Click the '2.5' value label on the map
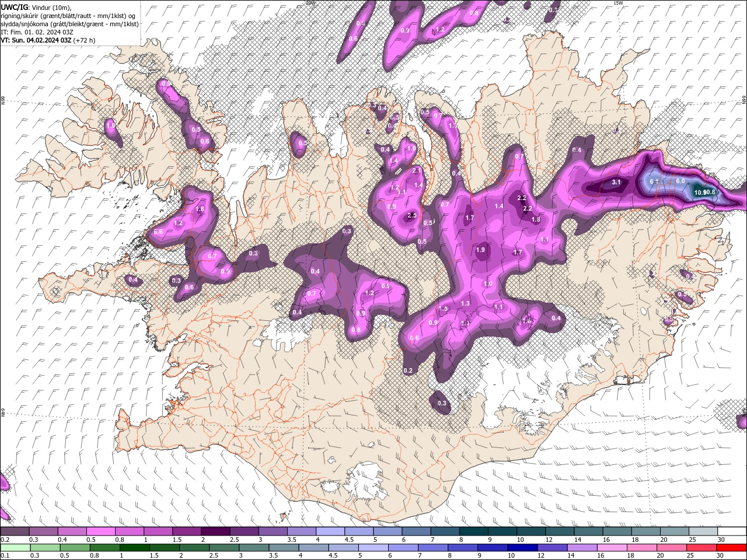The image size is (747, 560). click(x=412, y=216)
